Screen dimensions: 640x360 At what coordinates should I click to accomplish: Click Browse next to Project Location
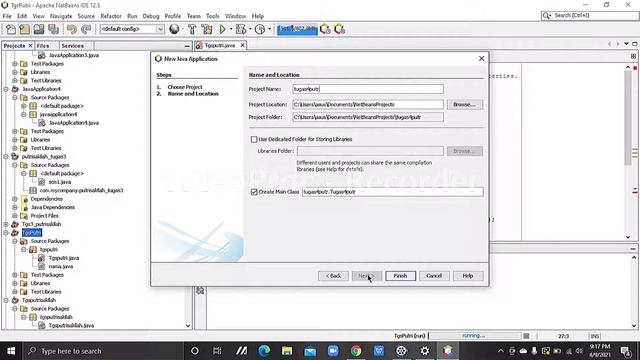coord(464,104)
